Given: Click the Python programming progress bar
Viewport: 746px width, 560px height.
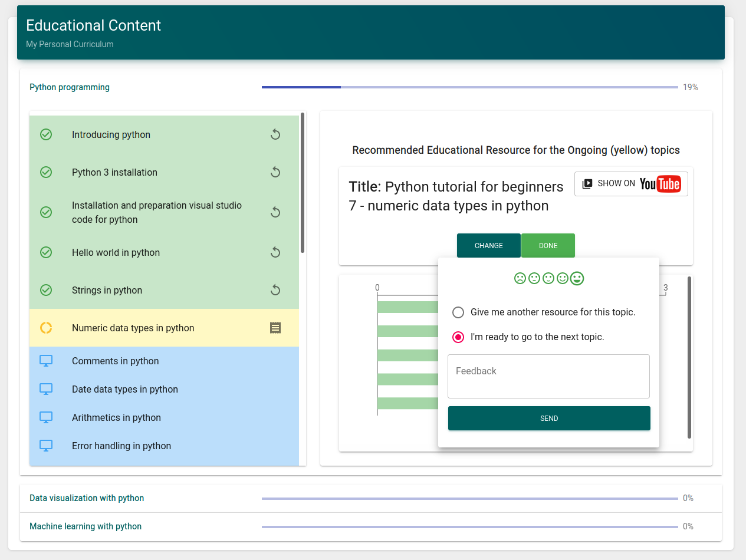Looking at the screenshot, I should point(470,87).
